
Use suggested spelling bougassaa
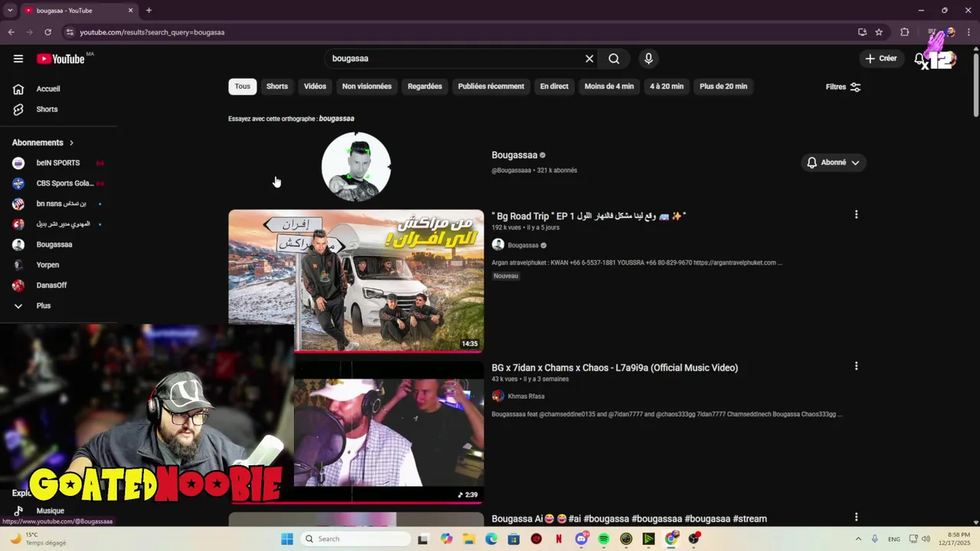[x=336, y=119]
